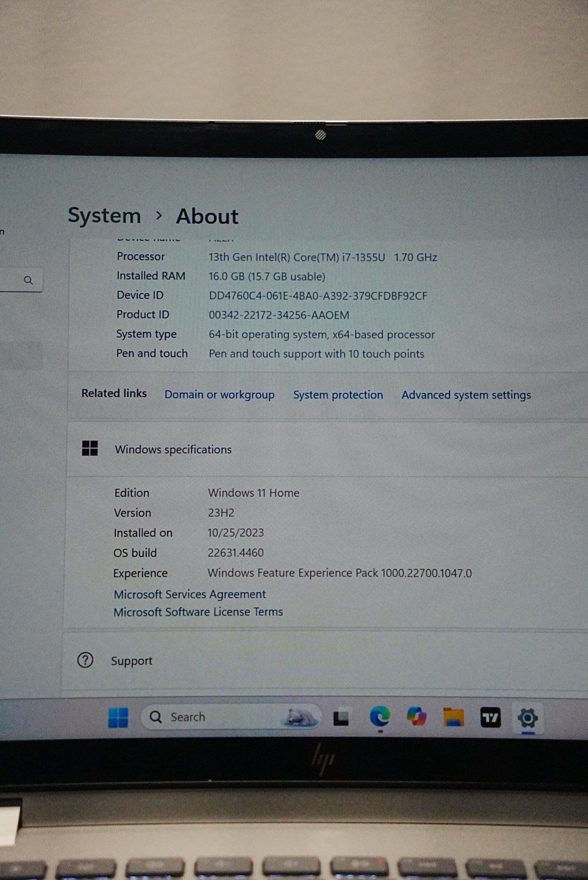588x880 pixels.
Task: View the Microsoft Software License Terms
Action: coord(198,612)
